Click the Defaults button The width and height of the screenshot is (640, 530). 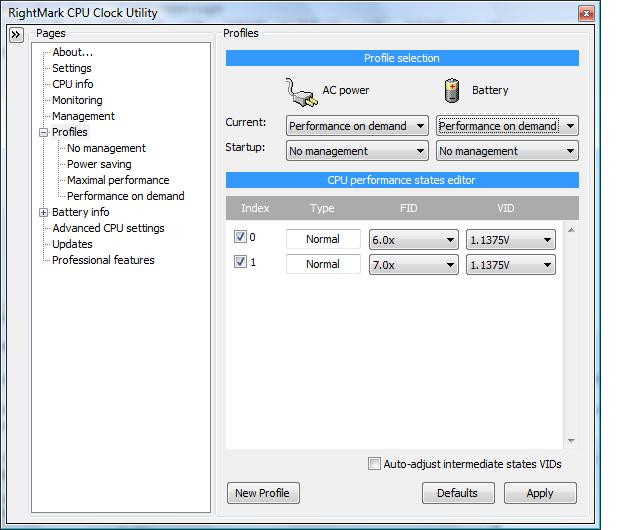pyautogui.click(x=458, y=493)
